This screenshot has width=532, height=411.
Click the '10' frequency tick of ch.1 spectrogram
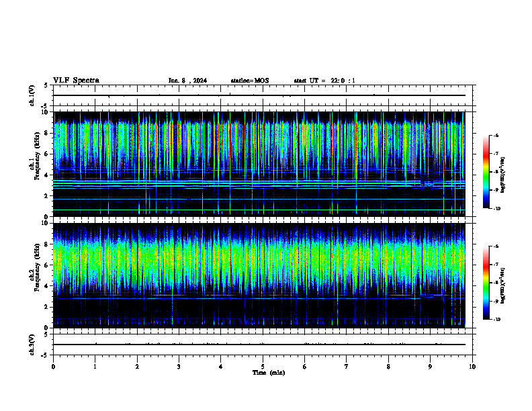(x=46, y=112)
